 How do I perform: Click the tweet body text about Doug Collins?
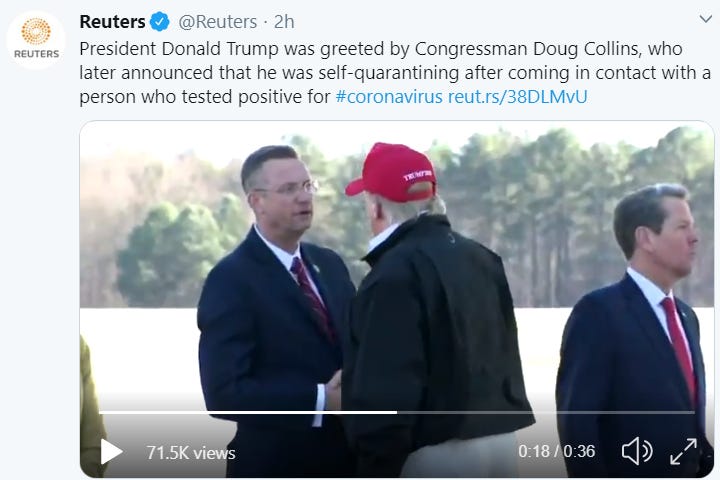[395, 73]
